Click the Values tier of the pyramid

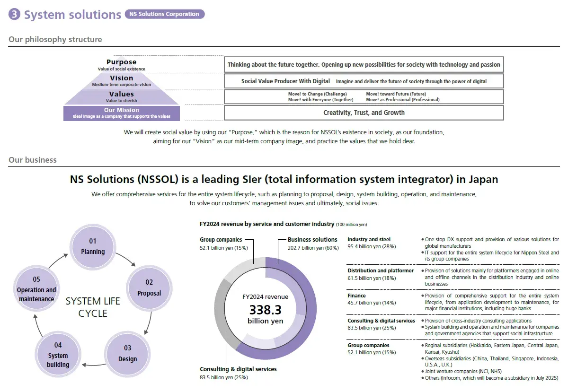[x=121, y=97]
